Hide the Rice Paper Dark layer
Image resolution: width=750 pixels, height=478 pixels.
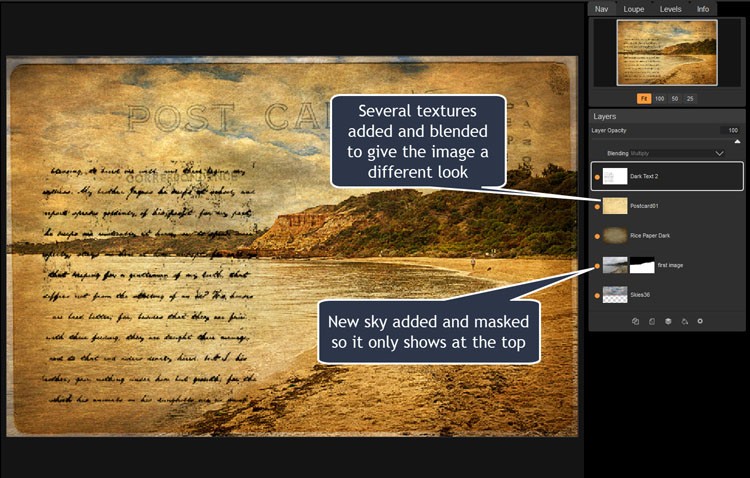click(597, 236)
